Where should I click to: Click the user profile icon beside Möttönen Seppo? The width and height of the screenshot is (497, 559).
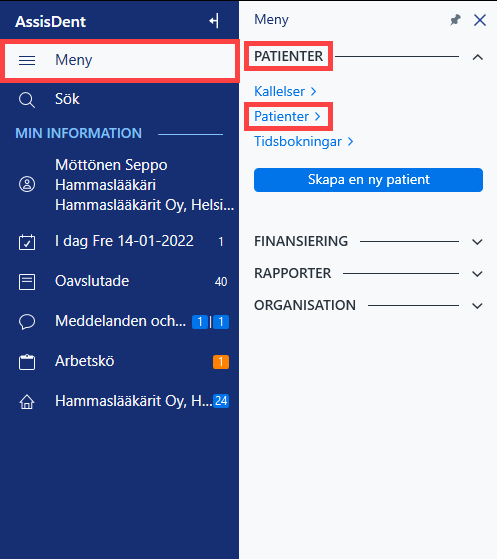point(27,184)
